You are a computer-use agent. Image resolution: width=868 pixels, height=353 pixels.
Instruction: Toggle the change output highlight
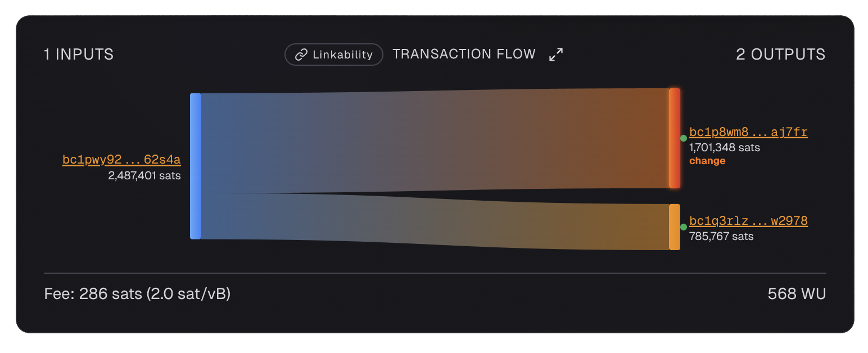(707, 161)
